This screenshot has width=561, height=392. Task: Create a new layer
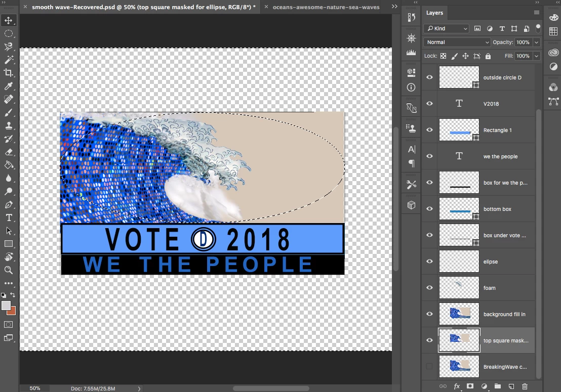(511, 386)
